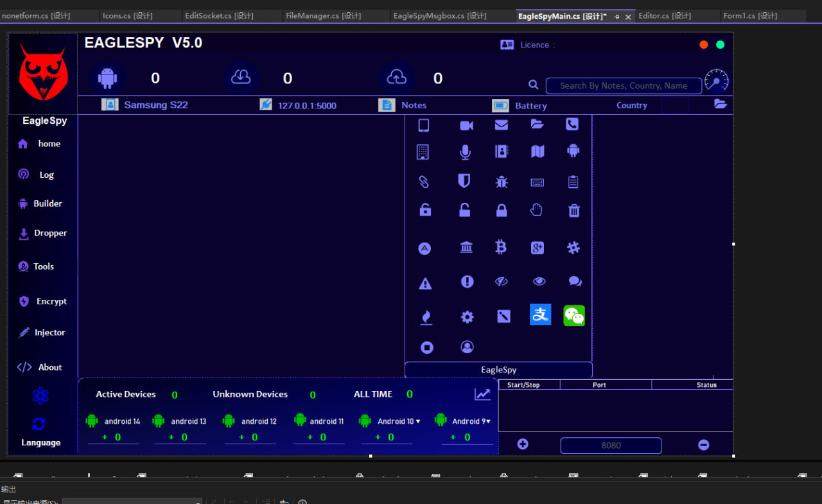Click the trash can icon
This screenshot has height=504, width=822.
574,211
